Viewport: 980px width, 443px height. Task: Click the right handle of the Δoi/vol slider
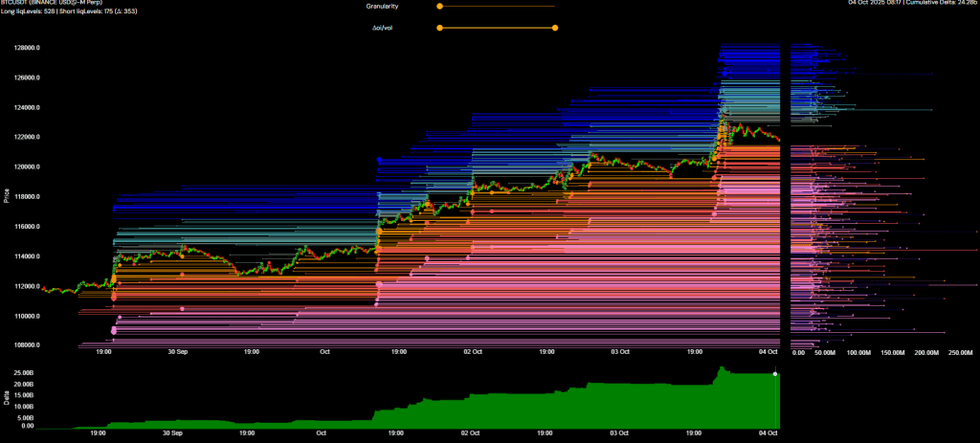coord(555,27)
